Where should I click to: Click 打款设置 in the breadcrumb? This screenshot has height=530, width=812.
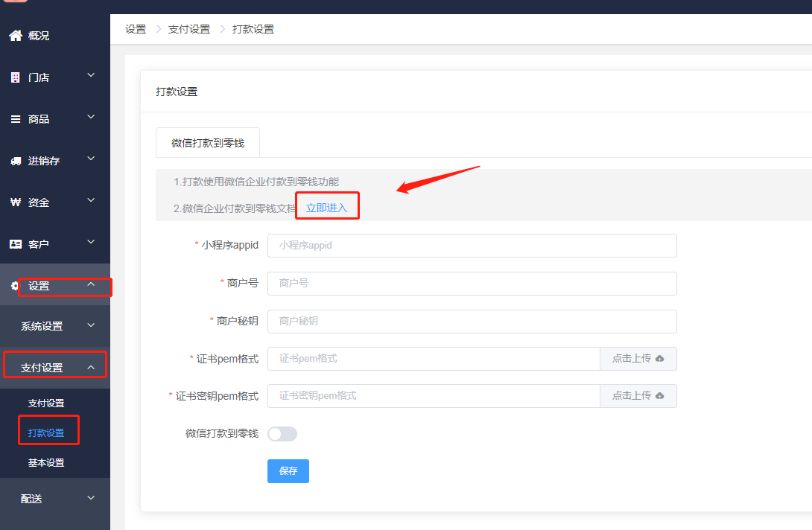pos(253,29)
